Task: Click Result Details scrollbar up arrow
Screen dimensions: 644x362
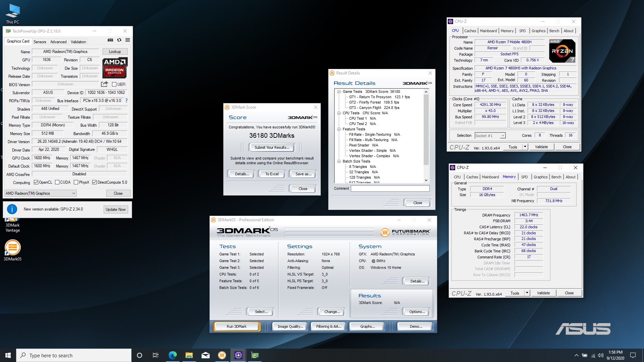Action: point(426,92)
